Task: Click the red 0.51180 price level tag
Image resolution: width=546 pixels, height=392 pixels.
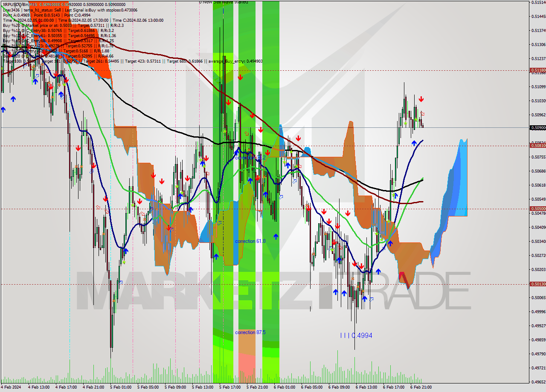Action: tap(537, 70)
